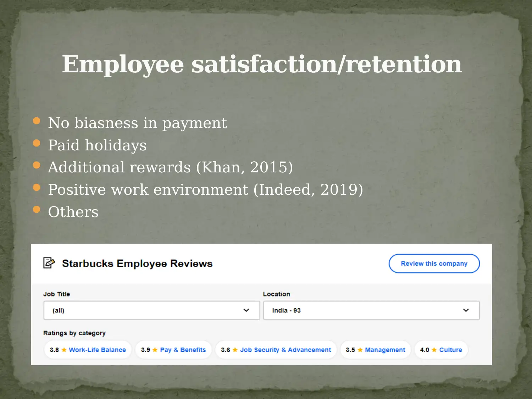Click the bullet text No biasness in payment
Image resolution: width=532 pixels, height=399 pixels.
coord(137,123)
